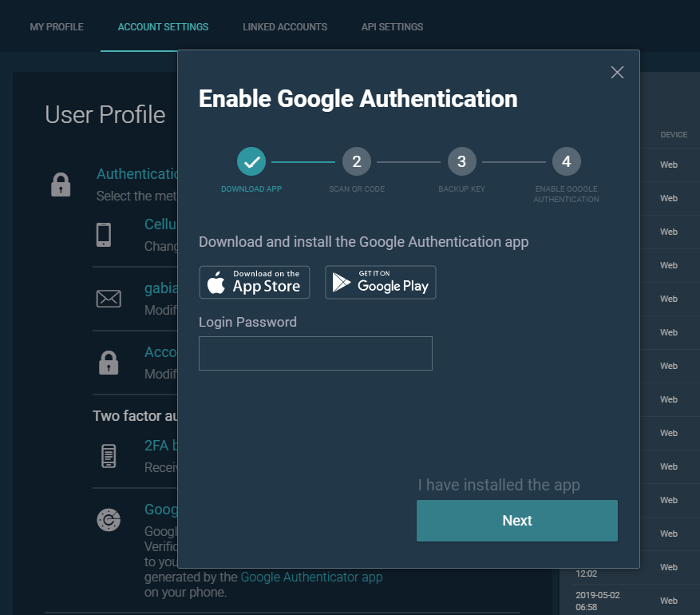This screenshot has width=700, height=615.
Task: Focus the Login Password input field
Action: [x=315, y=353]
